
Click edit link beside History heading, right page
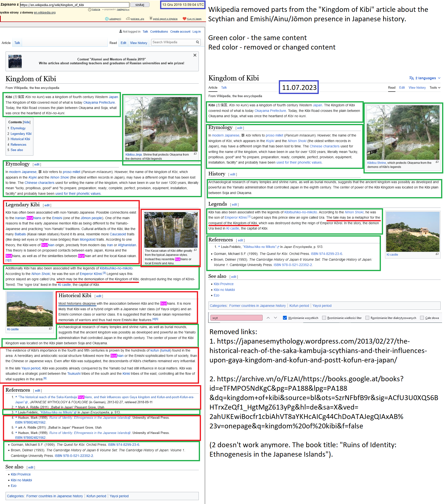pyautogui.click(x=232, y=174)
